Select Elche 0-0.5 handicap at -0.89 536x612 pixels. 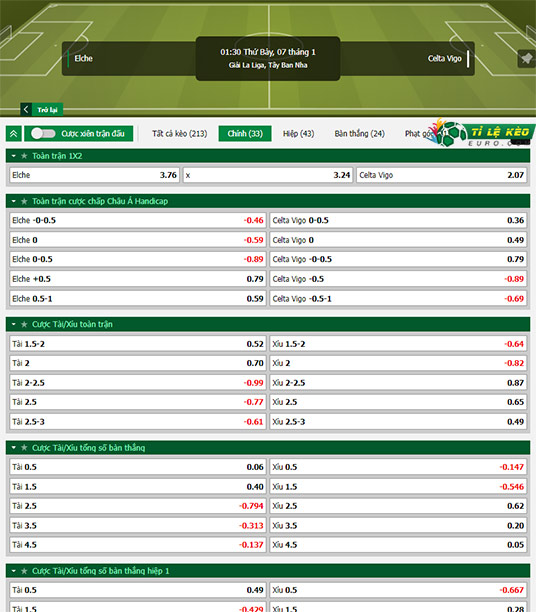pyautogui.click(x=138, y=259)
